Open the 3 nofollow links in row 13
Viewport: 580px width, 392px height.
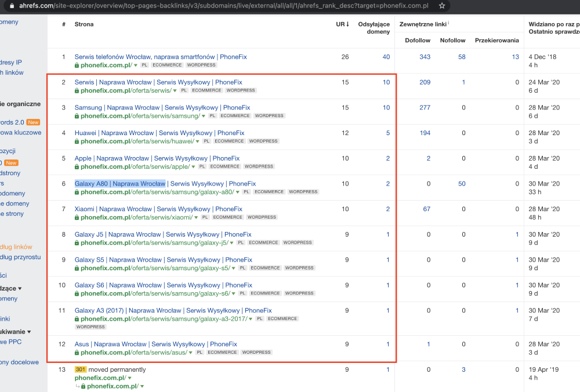point(463,369)
